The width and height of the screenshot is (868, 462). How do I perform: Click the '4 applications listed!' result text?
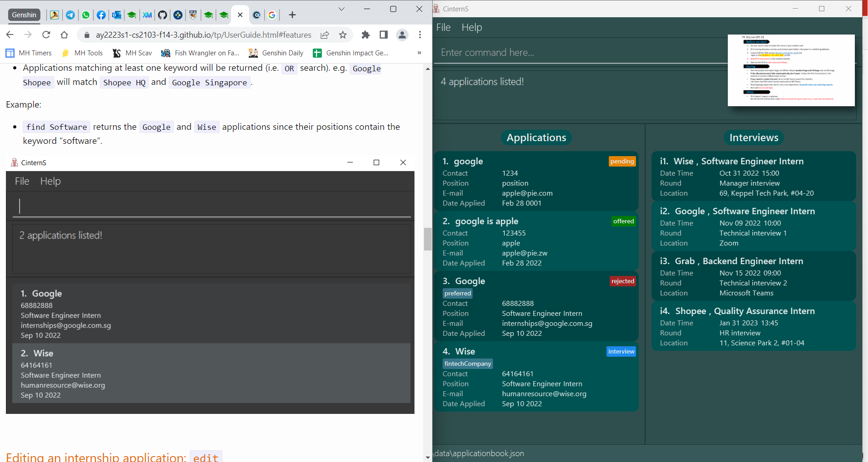482,82
